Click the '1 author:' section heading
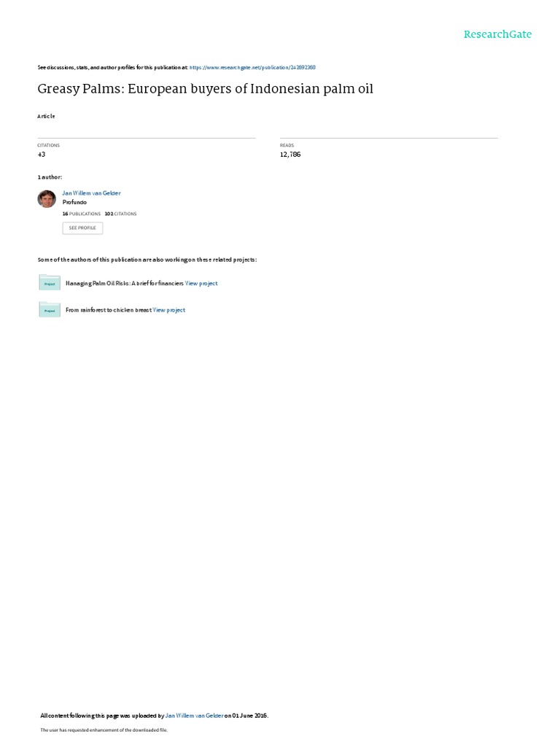This screenshot has width=560, height=747. tap(50, 177)
